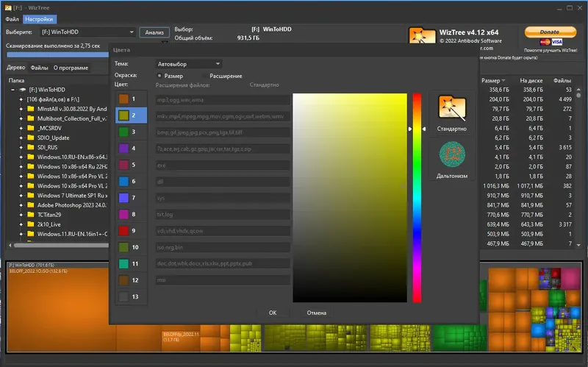Click drive icon beside [F:] WinToHDD tree root
The height and width of the screenshot is (367, 588).
(x=23, y=90)
